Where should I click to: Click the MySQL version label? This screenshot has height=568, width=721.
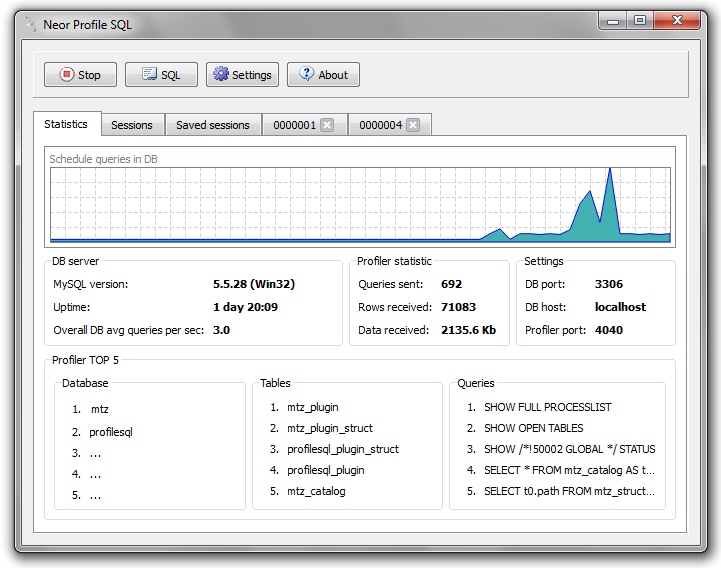coord(91,285)
